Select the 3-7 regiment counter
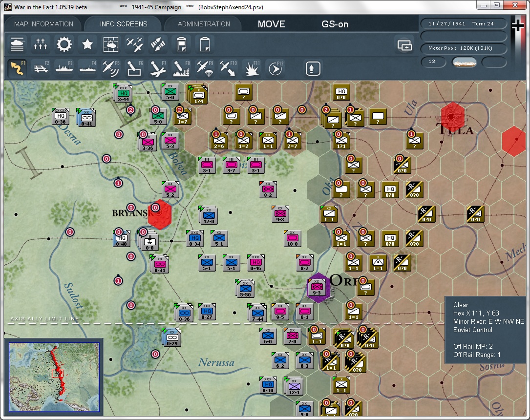This screenshot has height=420, width=530. [231, 166]
